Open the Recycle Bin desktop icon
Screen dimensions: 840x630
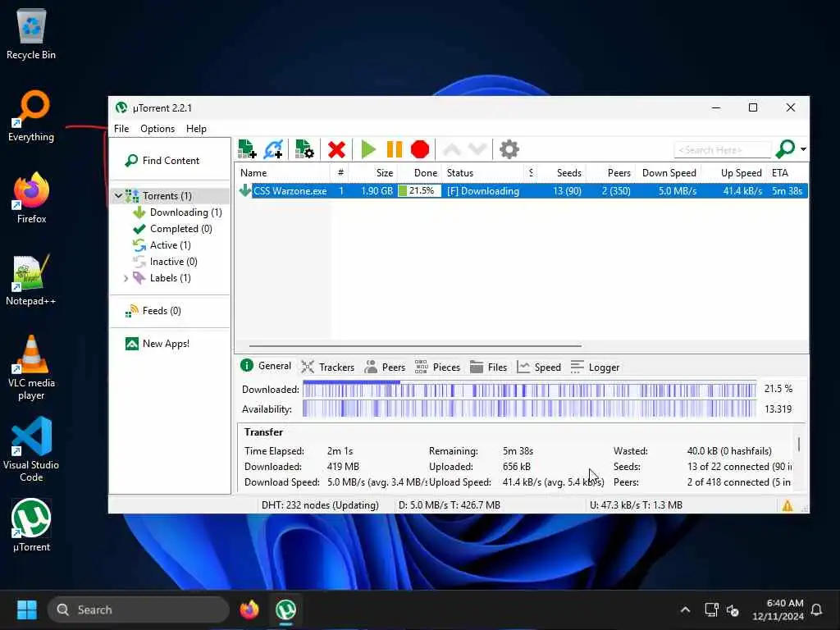click(31, 34)
